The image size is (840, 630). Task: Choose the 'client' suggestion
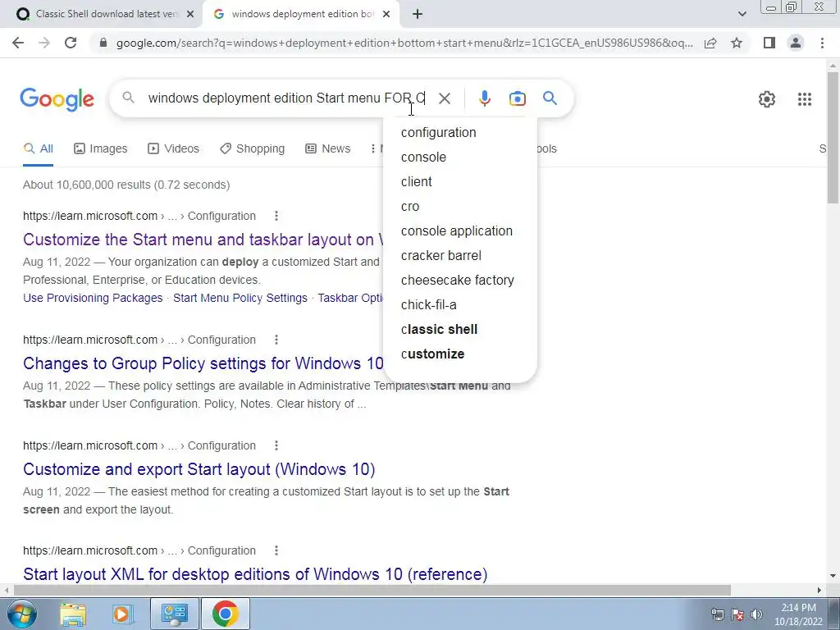(x=460, y=181)
